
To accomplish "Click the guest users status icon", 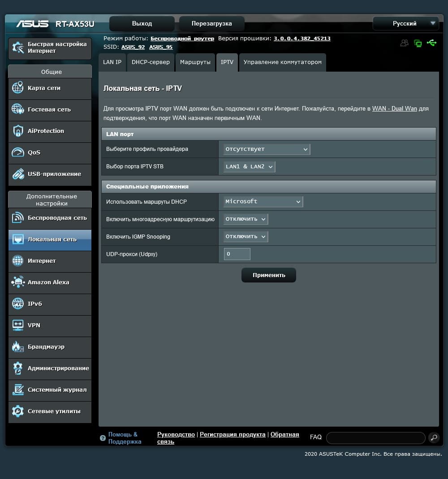I will 404,43.
